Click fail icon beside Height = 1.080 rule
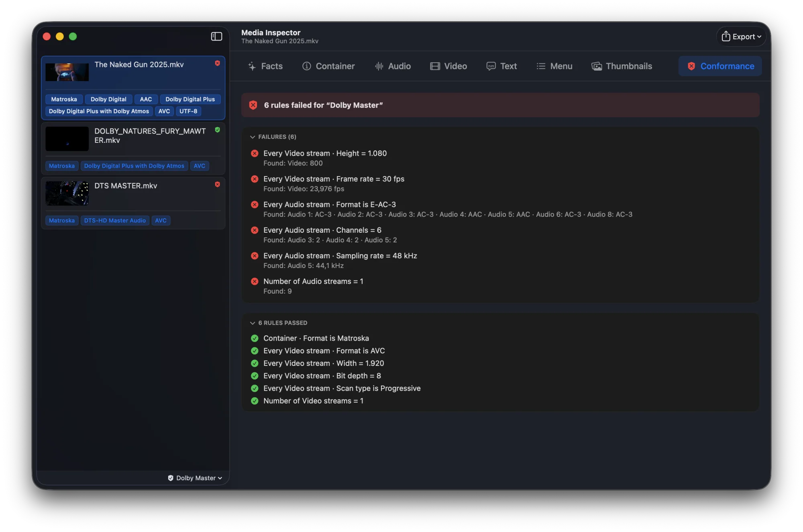This screenshot has width=803, height=532. (255, 153)
